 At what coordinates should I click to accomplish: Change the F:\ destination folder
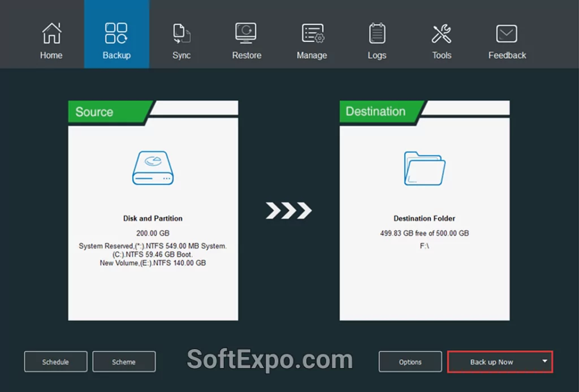click(424, 246)
